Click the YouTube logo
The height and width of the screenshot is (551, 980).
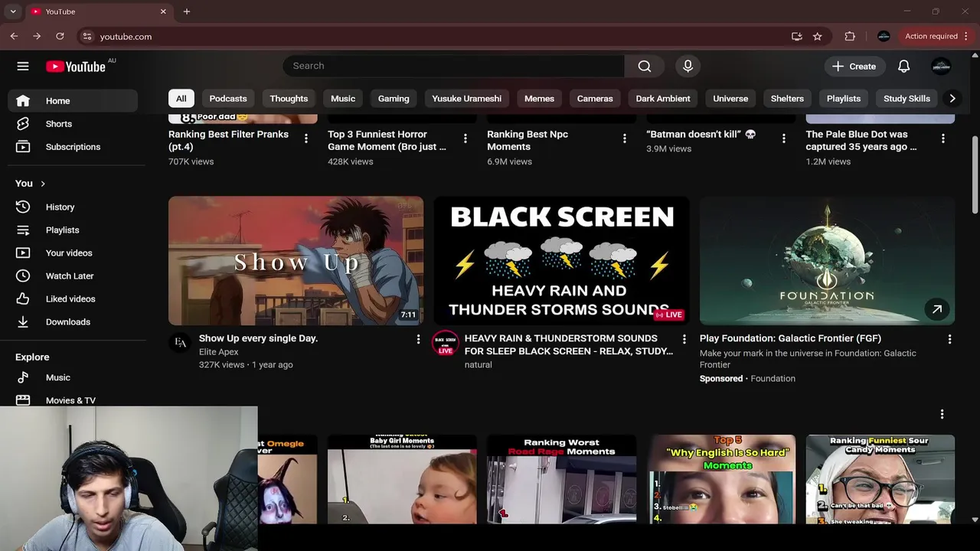tap(76, 67)
